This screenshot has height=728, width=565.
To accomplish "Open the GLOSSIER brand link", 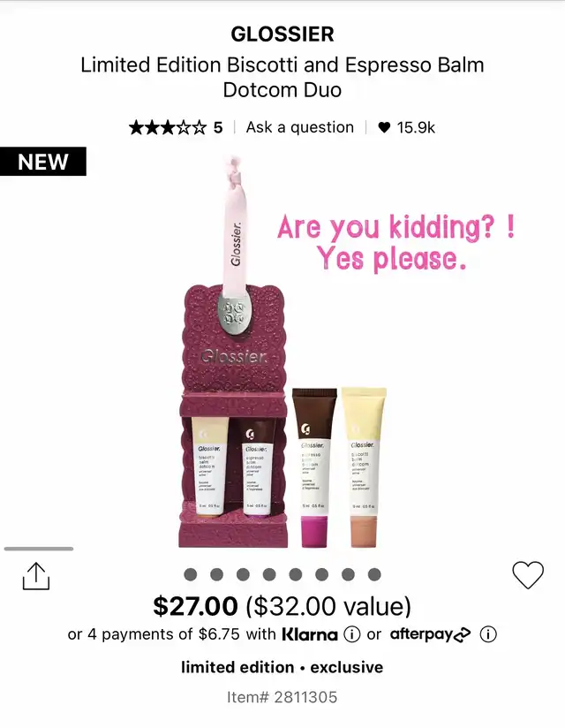I will coord(282,34).
